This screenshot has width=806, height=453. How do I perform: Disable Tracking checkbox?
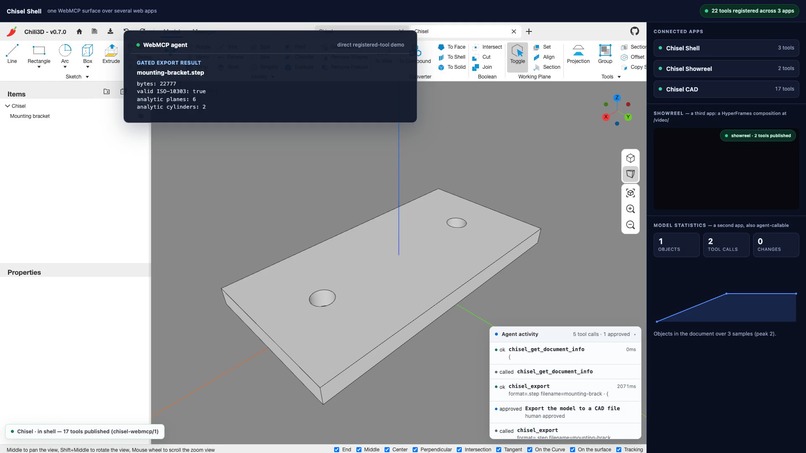click(x=619, y=449)
